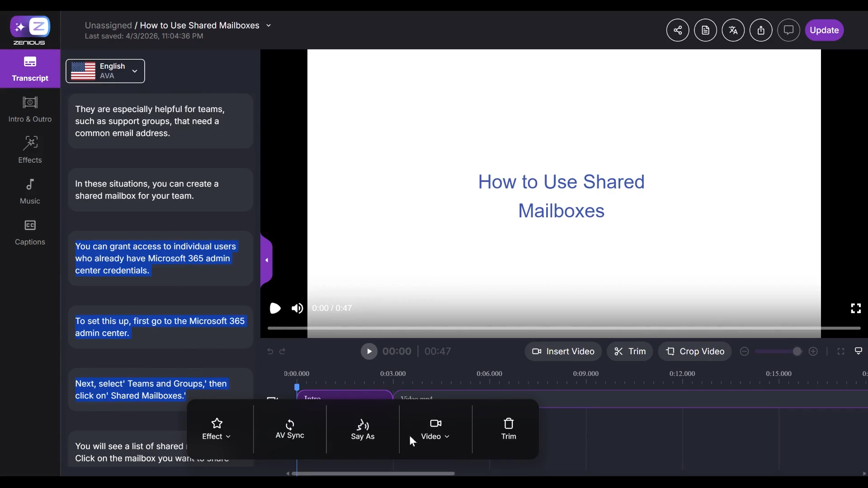Image resolution: width=868 pixels, height=488 pixels.
Task: Click the undo arrow above the timeline
Action: pos(270,352)
